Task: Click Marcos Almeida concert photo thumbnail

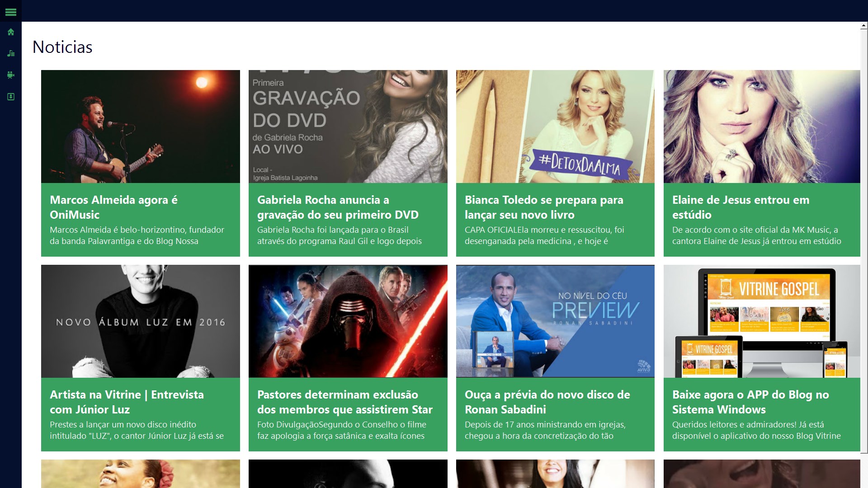Action: [x=140, y=127]
